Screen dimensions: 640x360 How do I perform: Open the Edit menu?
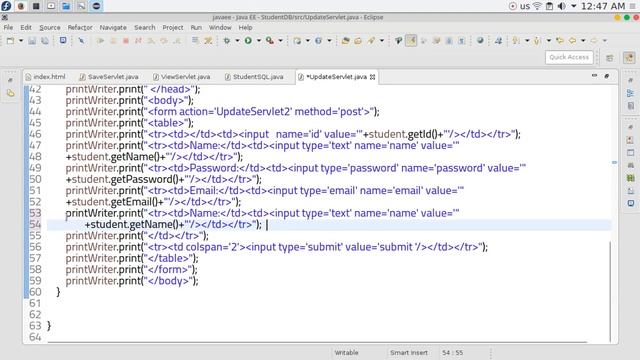coord(26,27)
